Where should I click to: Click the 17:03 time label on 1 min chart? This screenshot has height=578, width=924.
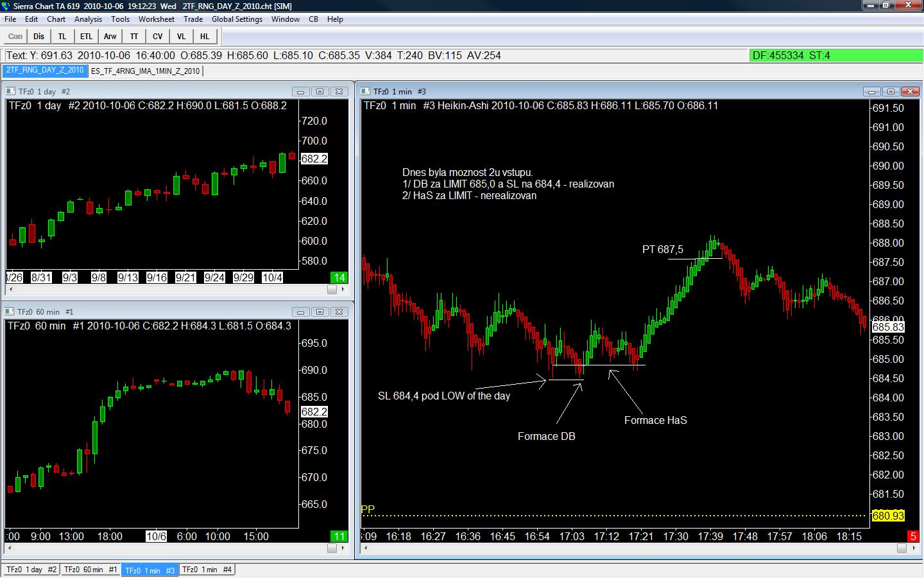click(x=572, y=536)
